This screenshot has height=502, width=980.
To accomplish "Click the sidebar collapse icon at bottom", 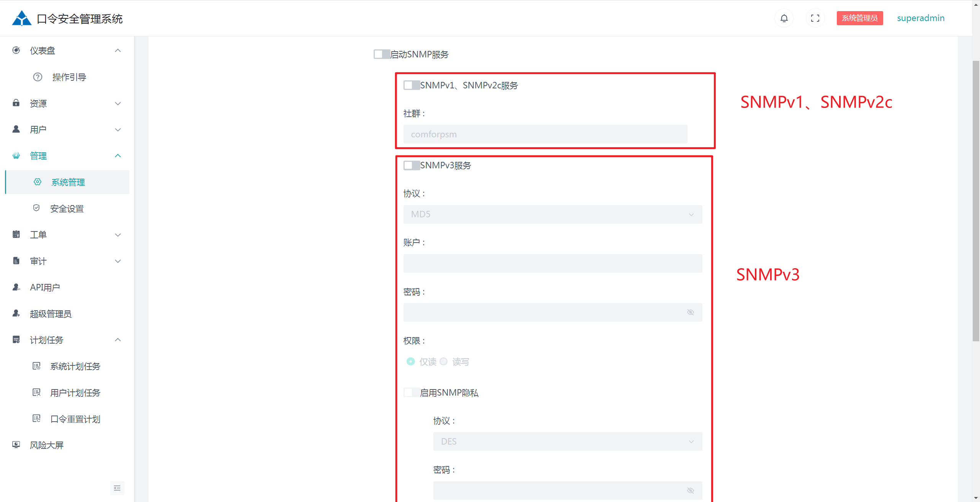I will (x=117, y=488).
